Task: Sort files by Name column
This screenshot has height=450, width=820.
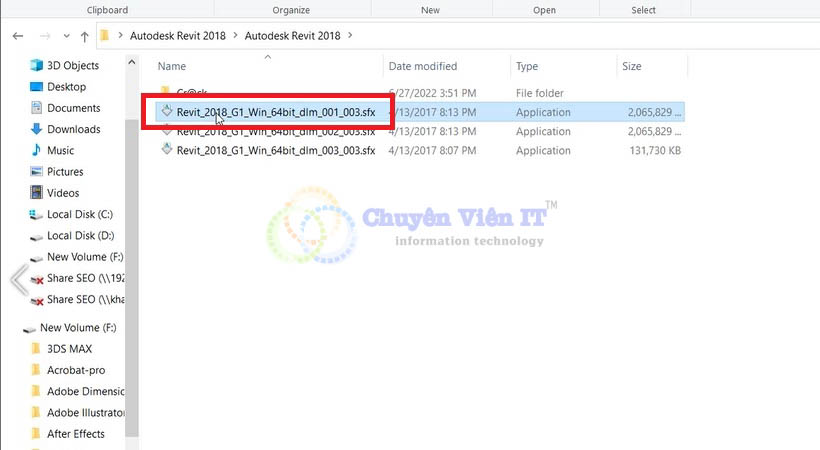Action: click(172, 66)
